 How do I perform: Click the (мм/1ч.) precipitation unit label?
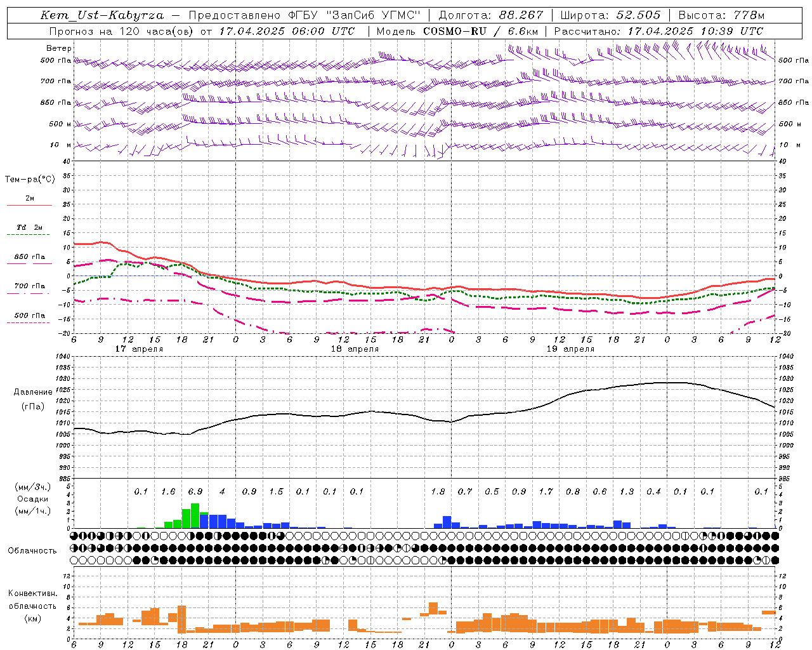(x=32, y=511)
